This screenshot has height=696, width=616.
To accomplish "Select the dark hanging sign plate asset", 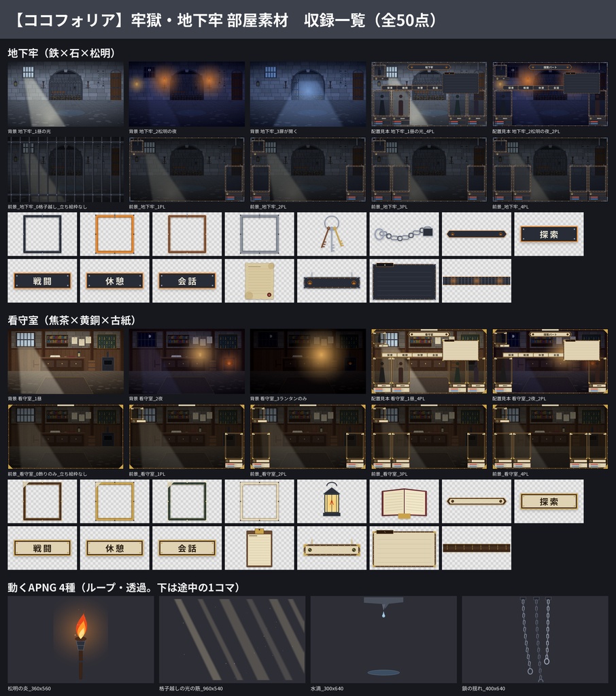I will tap(332, 281).
